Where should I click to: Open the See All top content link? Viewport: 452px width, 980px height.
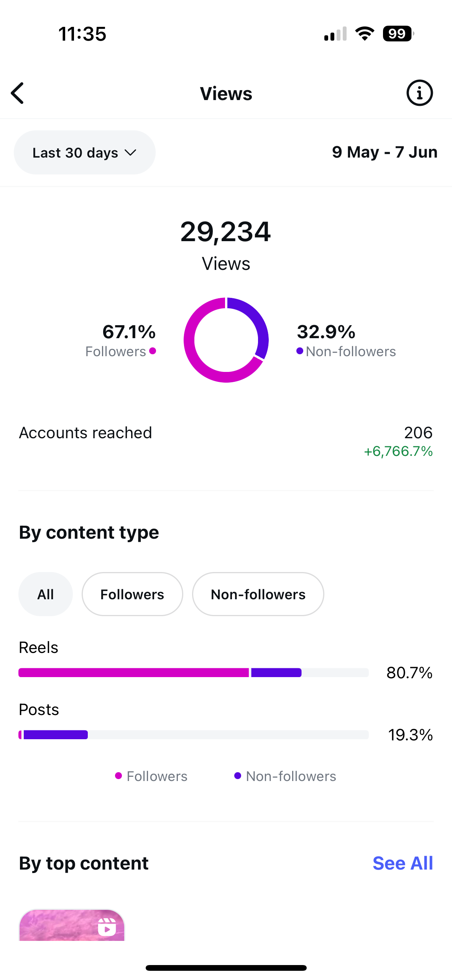click(403, 863)
